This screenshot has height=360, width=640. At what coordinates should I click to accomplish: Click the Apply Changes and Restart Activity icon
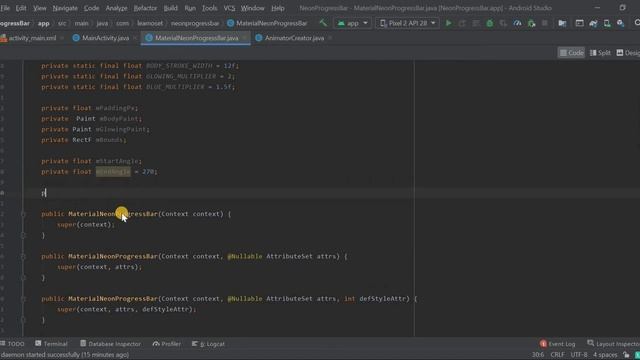click(x=462, y=23)
